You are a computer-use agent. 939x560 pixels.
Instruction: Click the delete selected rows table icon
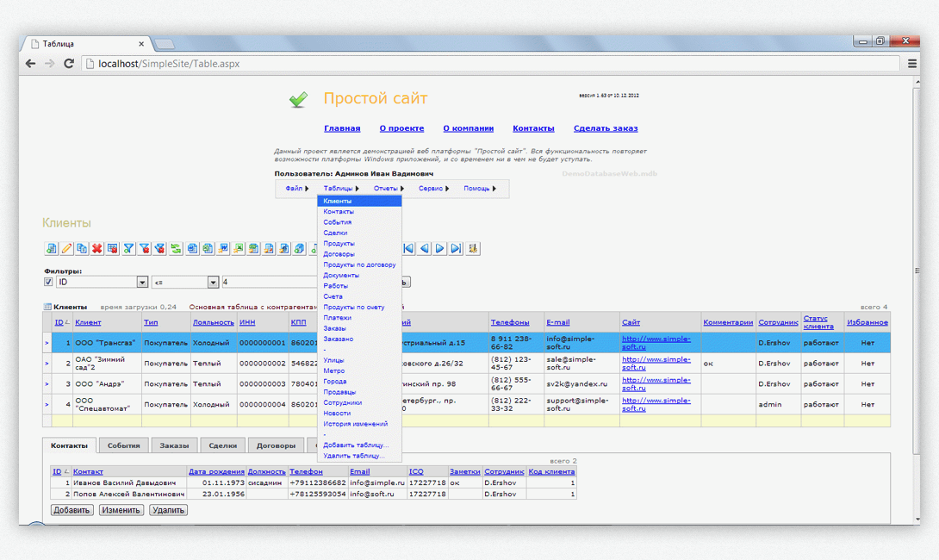[x=113, y=249]
